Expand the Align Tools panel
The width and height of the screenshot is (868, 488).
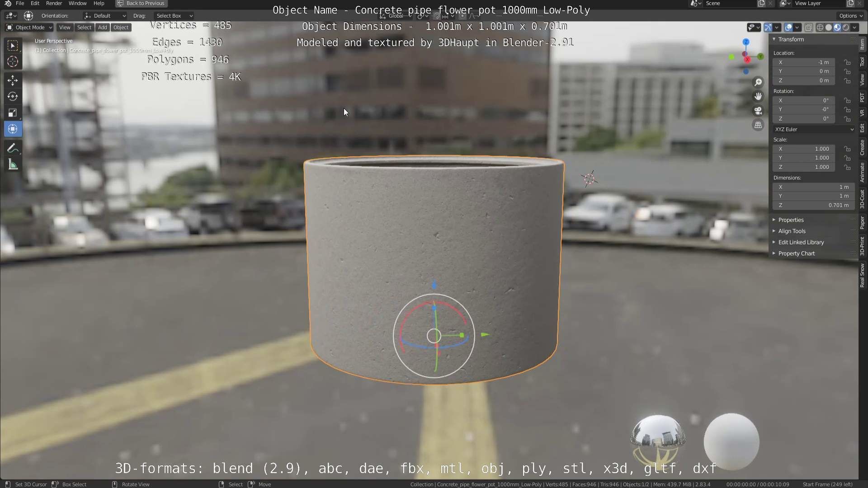[x=792, y=231]
